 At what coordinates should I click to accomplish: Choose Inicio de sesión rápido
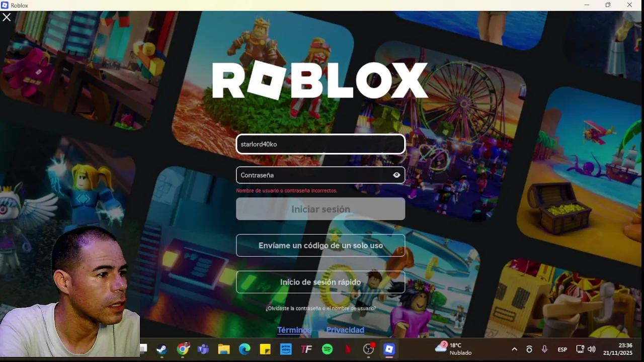tap(320, 282)
